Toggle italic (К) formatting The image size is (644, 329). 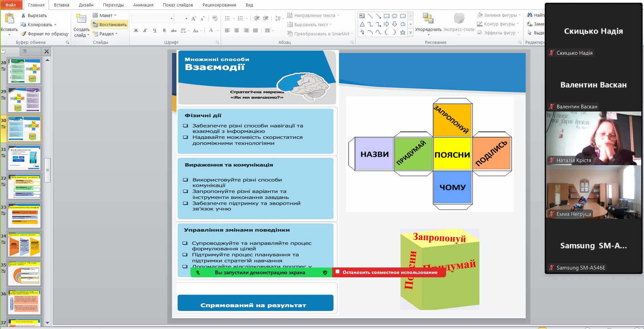(x=145, y=31)
